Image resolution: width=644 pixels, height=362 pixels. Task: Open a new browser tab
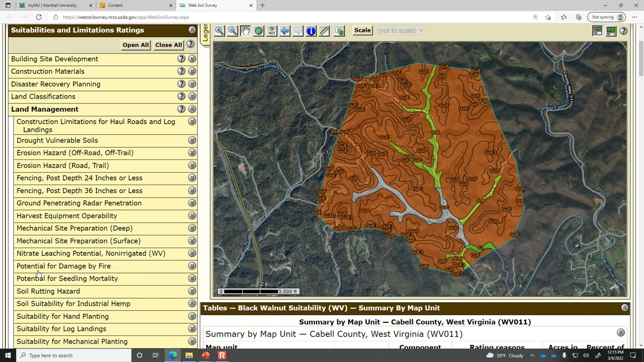tap(262, 5)
